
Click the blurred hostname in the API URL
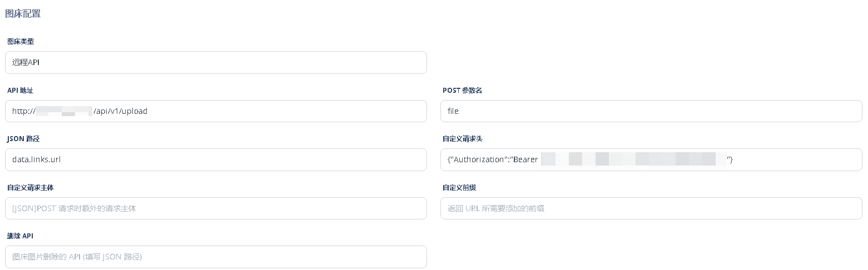click(x=64, y=111)
